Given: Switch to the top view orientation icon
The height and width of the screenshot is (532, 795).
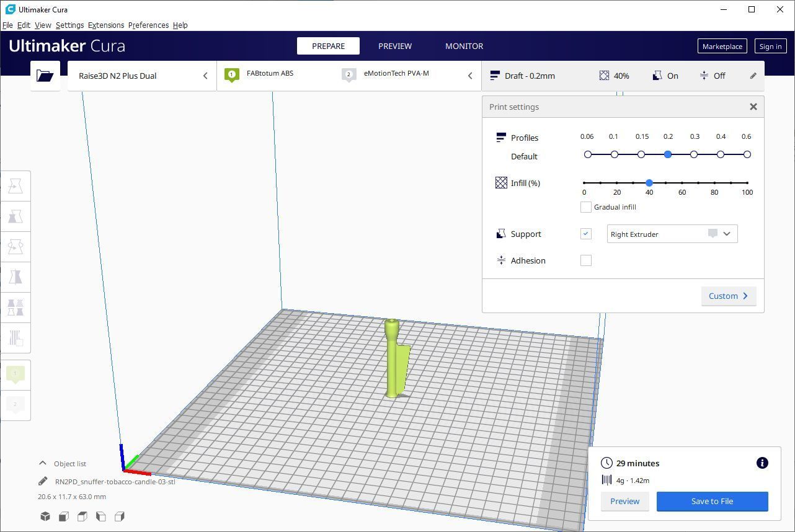Looking at the screenshot, I should [x=82, y=516].
